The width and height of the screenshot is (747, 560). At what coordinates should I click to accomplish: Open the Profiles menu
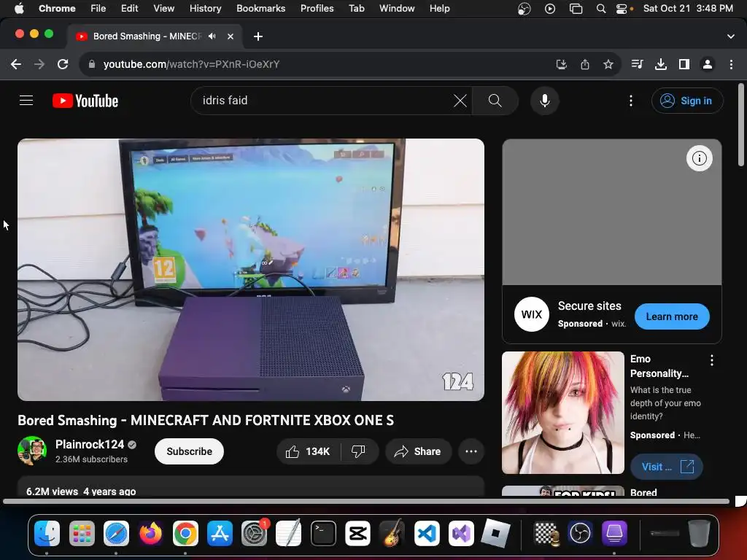click(x=317, y=8)
